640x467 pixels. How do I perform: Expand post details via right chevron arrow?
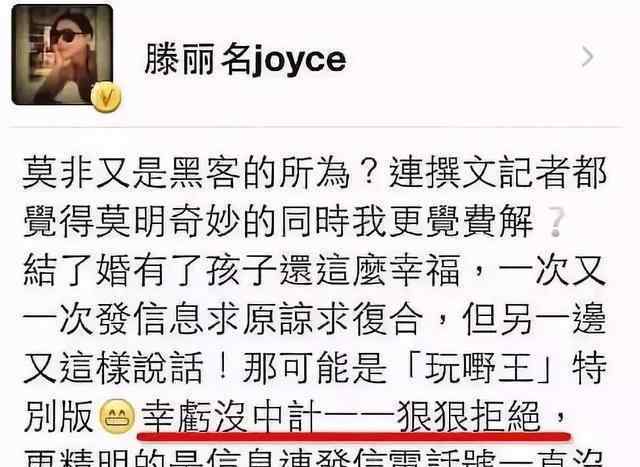tap(587, 57)
